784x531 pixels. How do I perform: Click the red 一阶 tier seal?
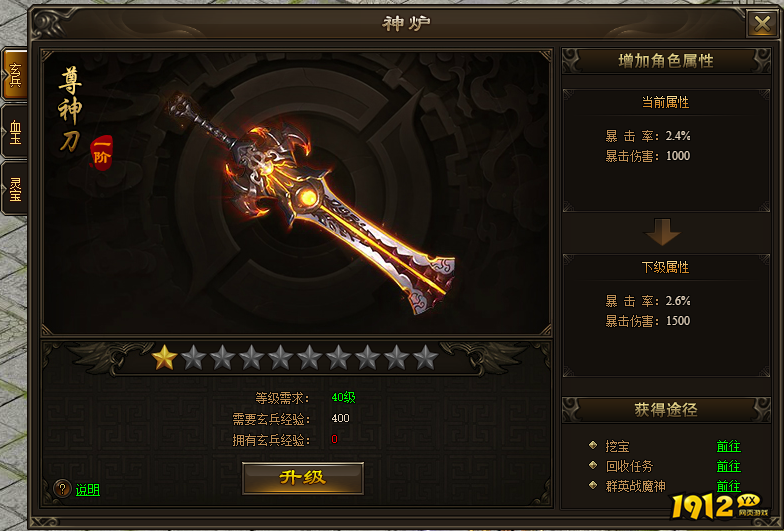click(102, 153)
